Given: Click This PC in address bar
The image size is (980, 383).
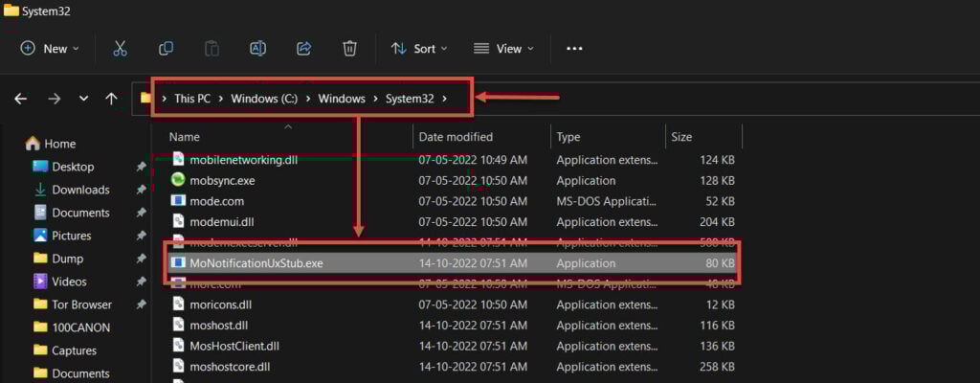Looking at the screenshot, I should (x=192, y=99).
